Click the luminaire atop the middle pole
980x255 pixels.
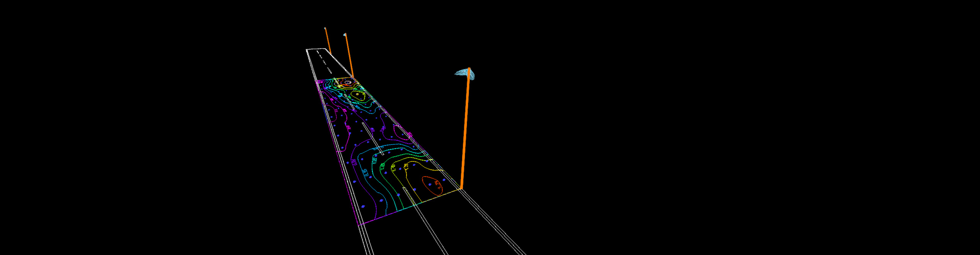345,35
